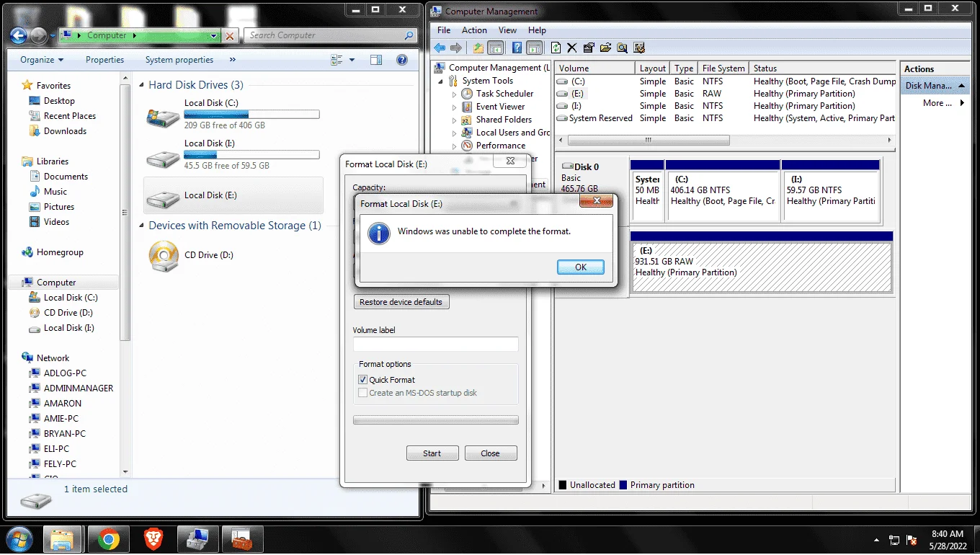Click Show the preview pane icon
The width and height of the screenshot is (980, 555).
[377, 60]
